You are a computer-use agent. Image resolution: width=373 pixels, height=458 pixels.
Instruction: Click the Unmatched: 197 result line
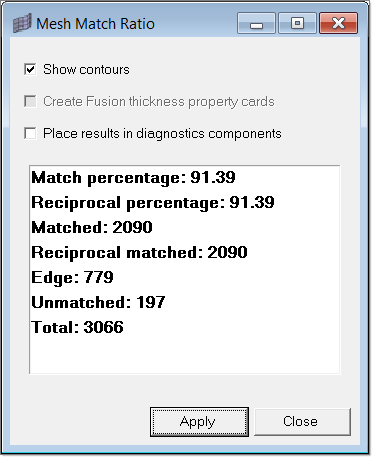pos(98,302)
